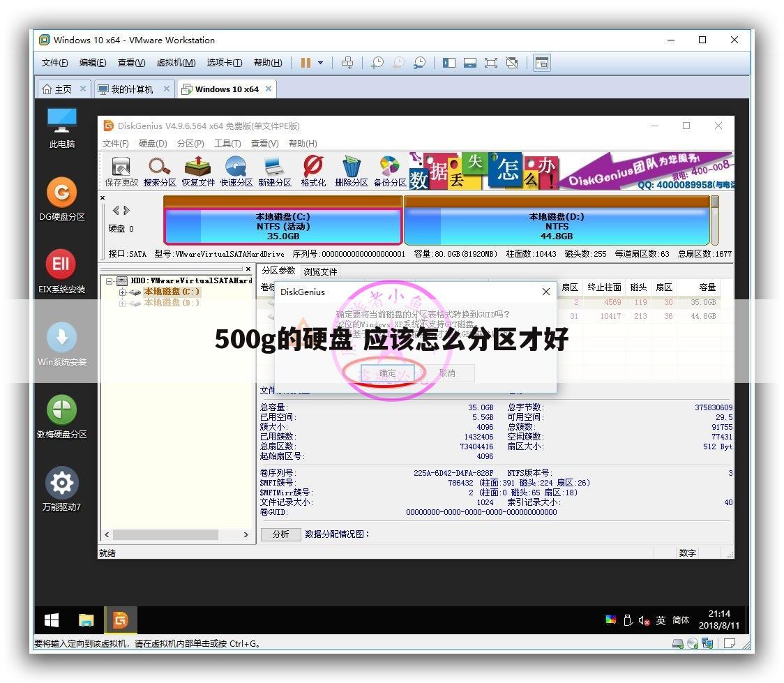Click the 分析 button

(x=280, y=534)
